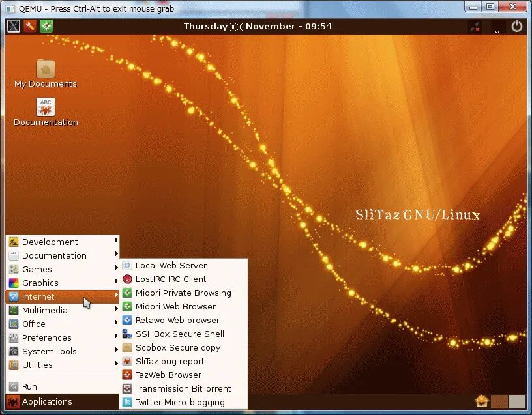Click the Applications menu button
This screenshot has width=532, height=415.
point(40,402)
